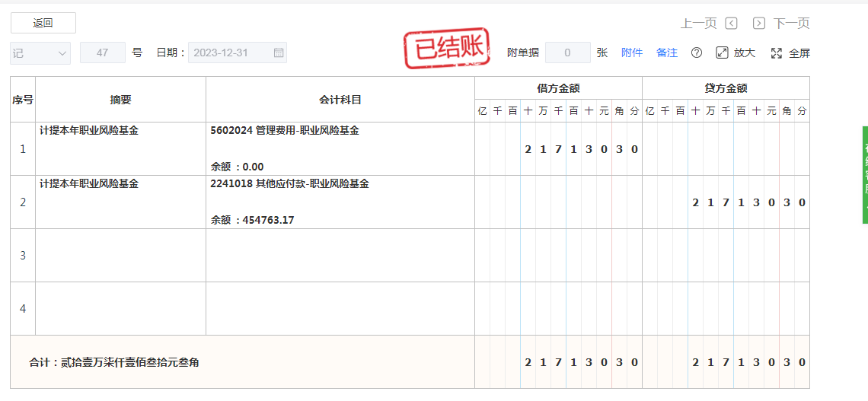Click the 已结账 red stamp
The height and width of the screenshot is (401, 868).
446,49
